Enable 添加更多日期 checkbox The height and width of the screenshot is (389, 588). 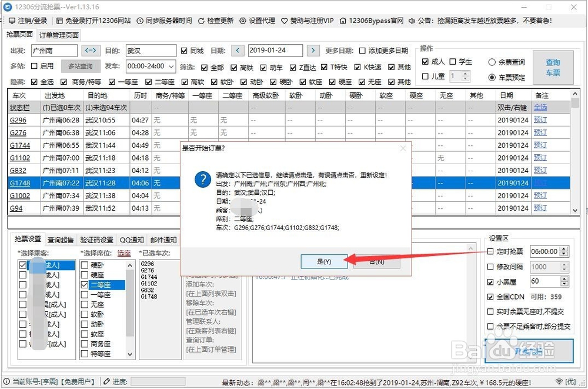(x=362, y=51)
